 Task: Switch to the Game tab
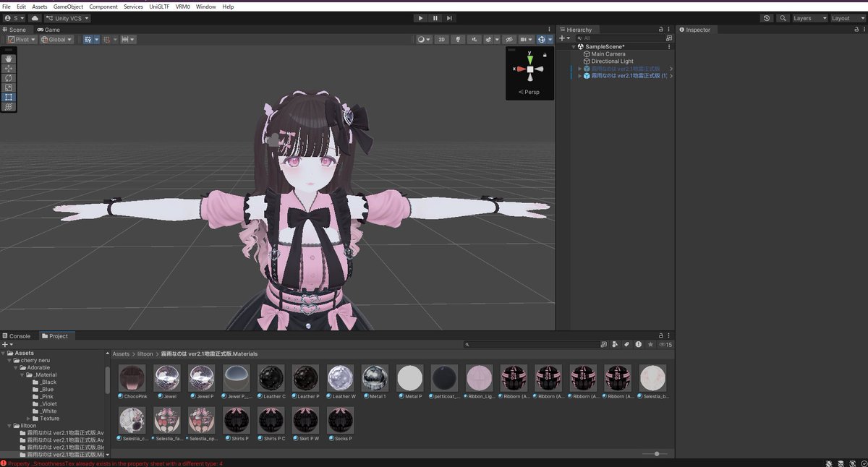(x=48, y=30)
